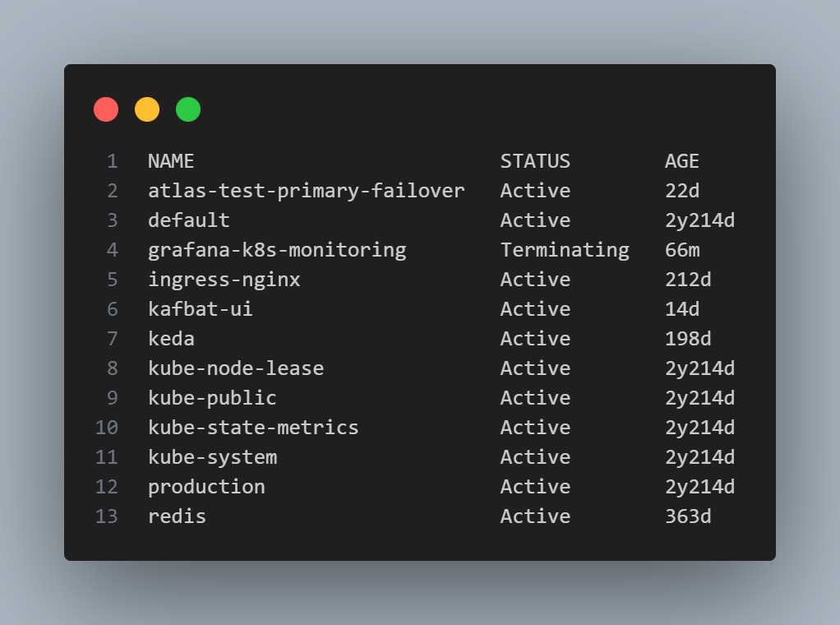840x625 pixels.
Task: Click the yellow minimize dot
Action: click(147, 109)
